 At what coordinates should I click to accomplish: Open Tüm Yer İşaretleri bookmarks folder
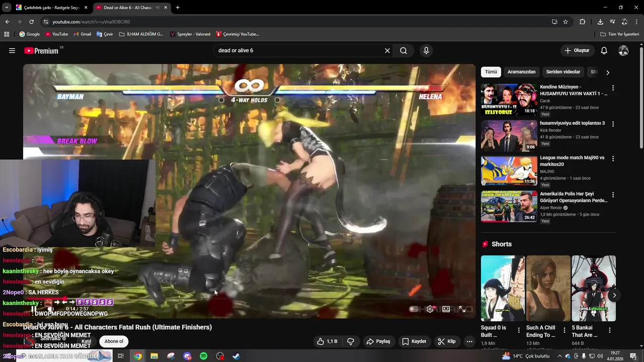pyautogui.click(x=619, y=34)
